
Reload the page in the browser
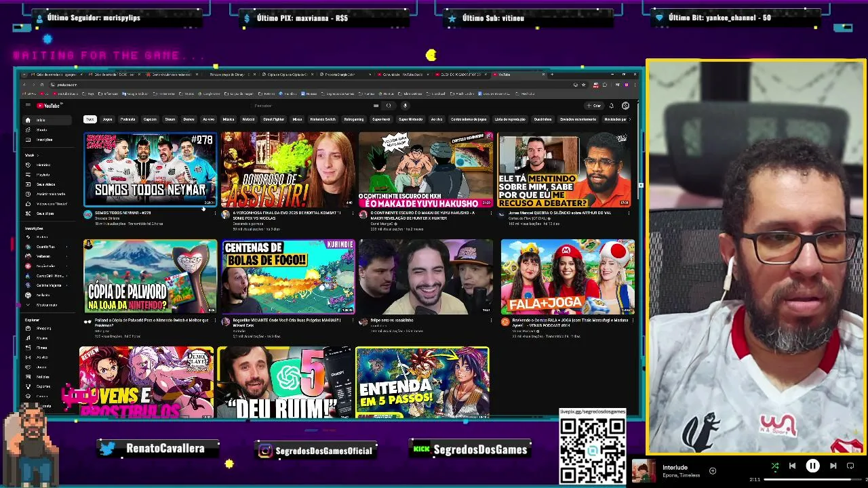(42, 85)
